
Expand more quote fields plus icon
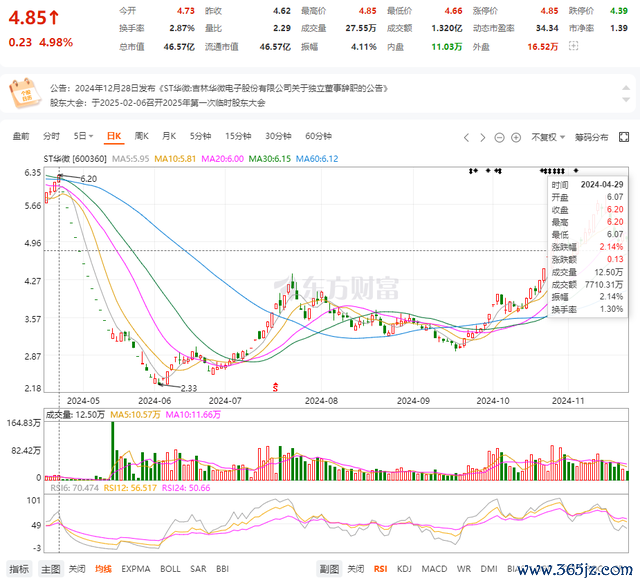573,46
